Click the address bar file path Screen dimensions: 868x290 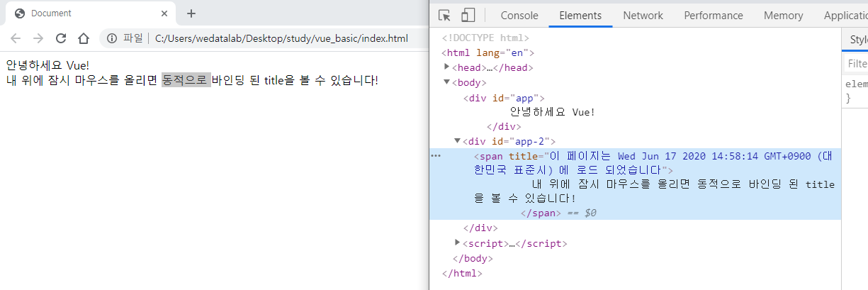(281, 38)
